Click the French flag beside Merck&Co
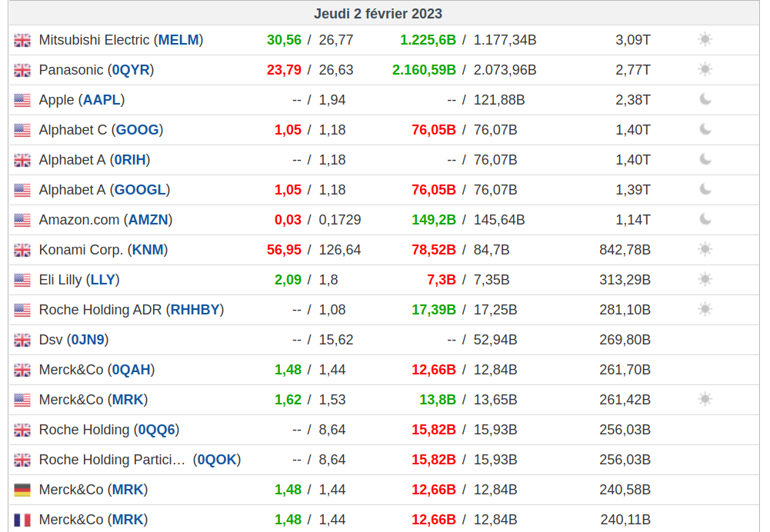 pyautogui.click(x=22, y=520)
